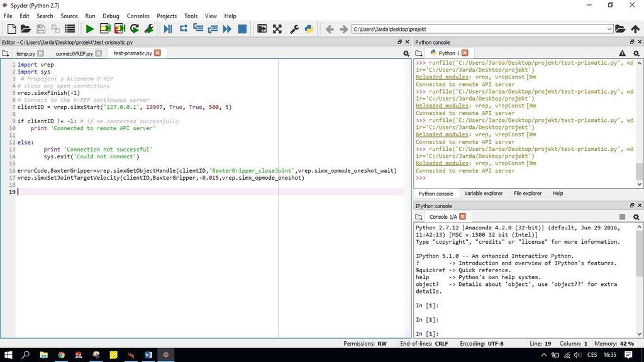This screenshot has height=362, width=644.
Task: Open file using the folder toolbar icon
Action: pyautogui.click(x=25, y=29)
